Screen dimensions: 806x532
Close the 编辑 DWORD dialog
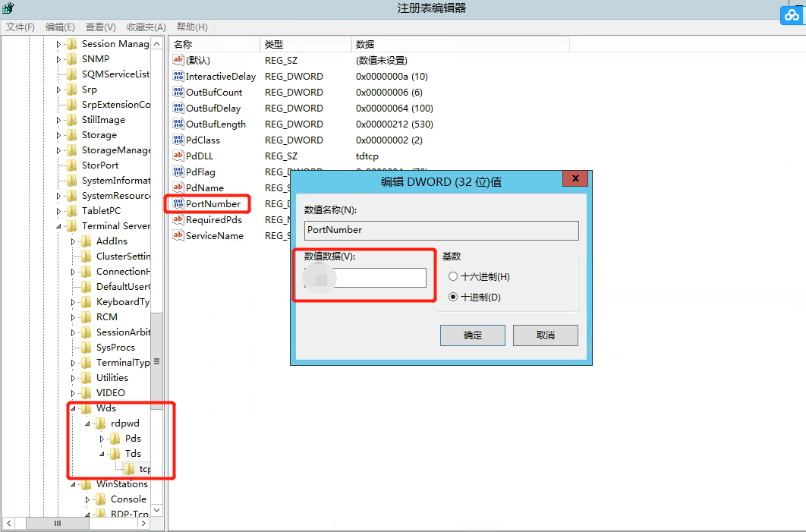576,178
